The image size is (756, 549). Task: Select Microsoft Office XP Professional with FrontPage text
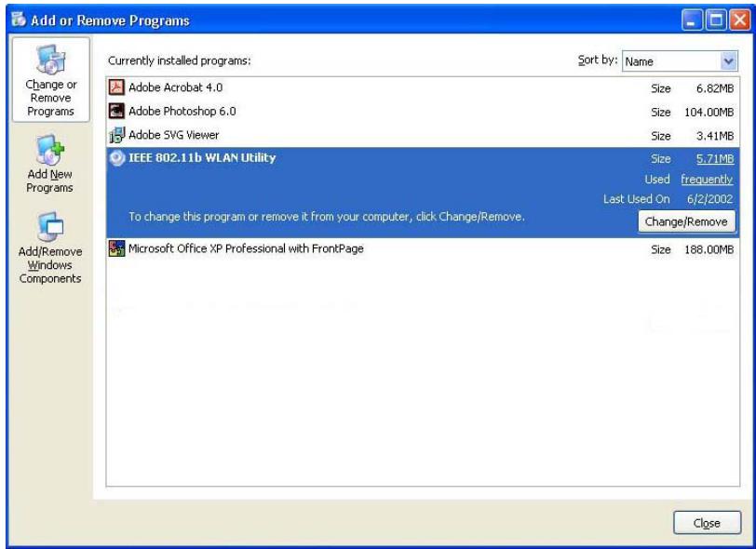(246, 248)
